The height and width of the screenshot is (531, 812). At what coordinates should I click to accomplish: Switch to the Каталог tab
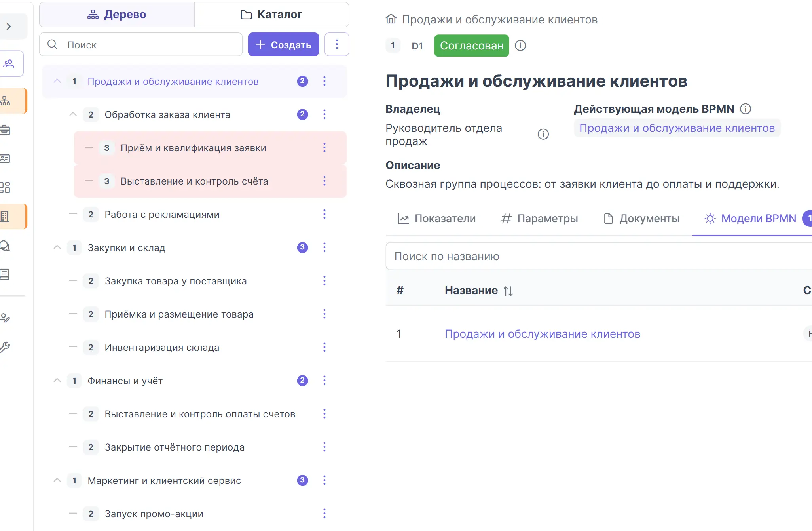point(271,15)
